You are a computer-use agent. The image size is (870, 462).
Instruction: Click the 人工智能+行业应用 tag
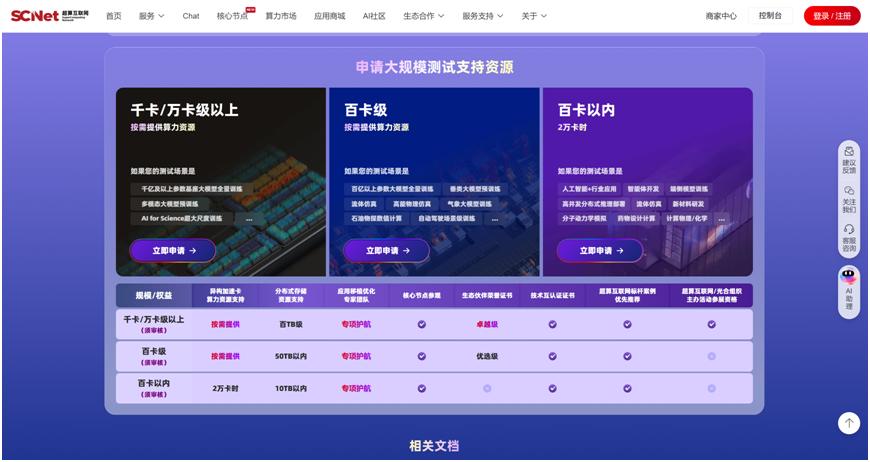[x=589, y=189]
